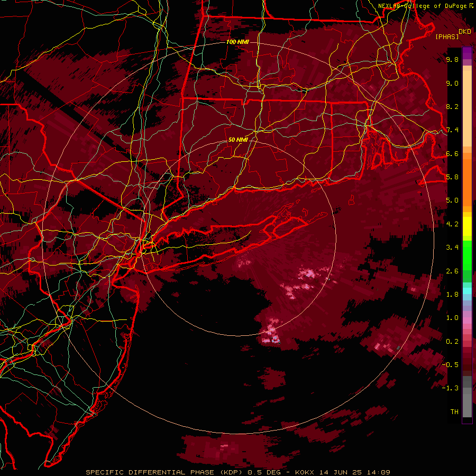
Task: Click the yellow segment of the color bar
Action: [x=467, y=226]
